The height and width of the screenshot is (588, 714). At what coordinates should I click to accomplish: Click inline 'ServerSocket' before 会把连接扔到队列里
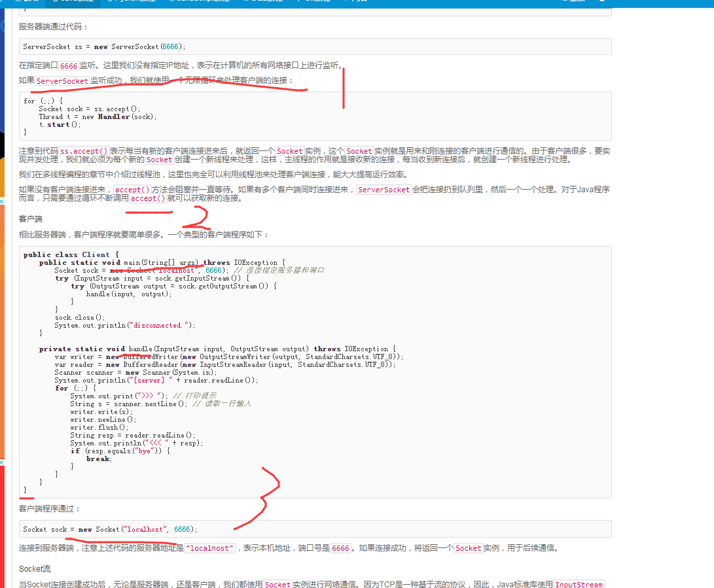pyautogui.click(x=384, y=190)
